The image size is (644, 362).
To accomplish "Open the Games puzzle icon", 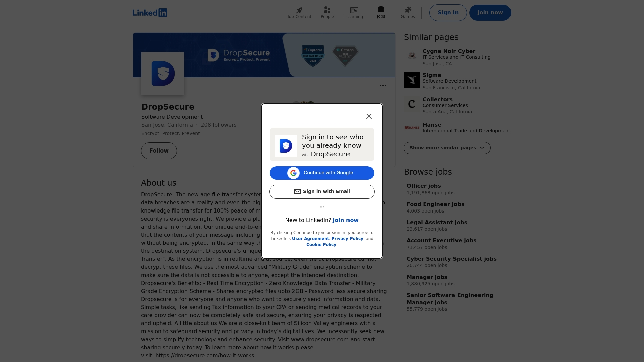I will coord(408,10).
